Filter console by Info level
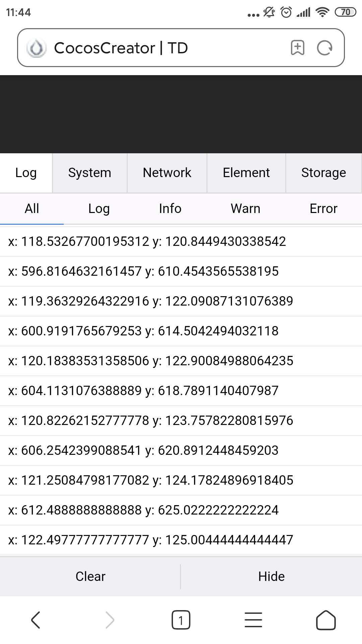Viewport: 362px width, 644px height. point(170,209)
